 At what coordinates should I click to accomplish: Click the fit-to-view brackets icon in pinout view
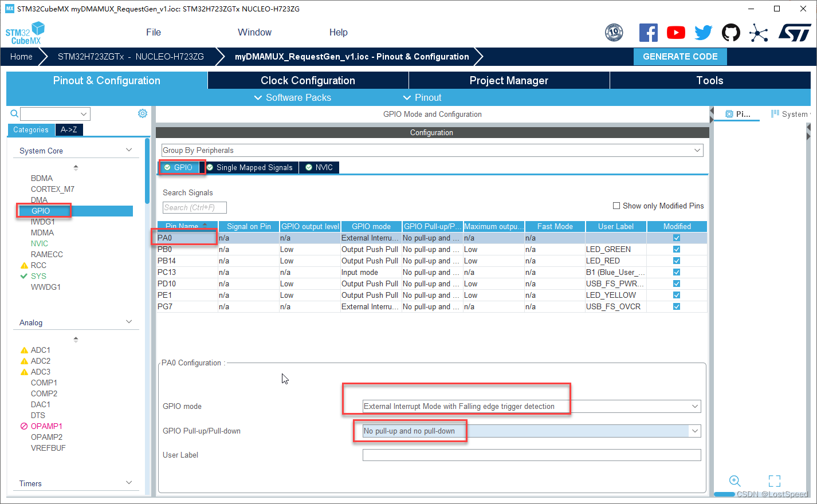click(x=775, y=481)
